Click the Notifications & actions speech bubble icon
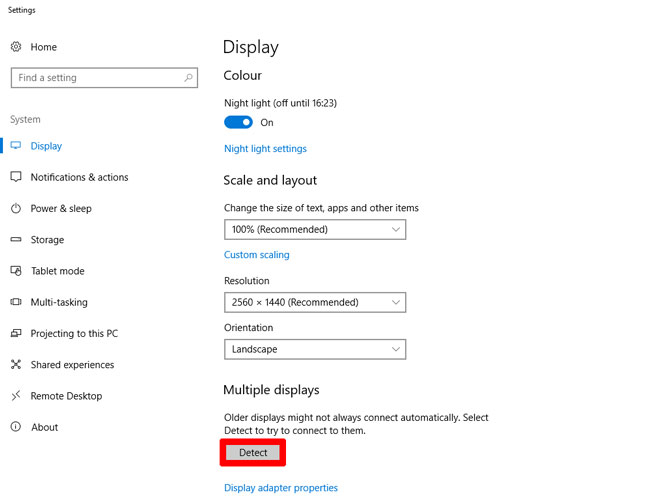This screenshot has height=500, width=654. (x=16, y=177)
